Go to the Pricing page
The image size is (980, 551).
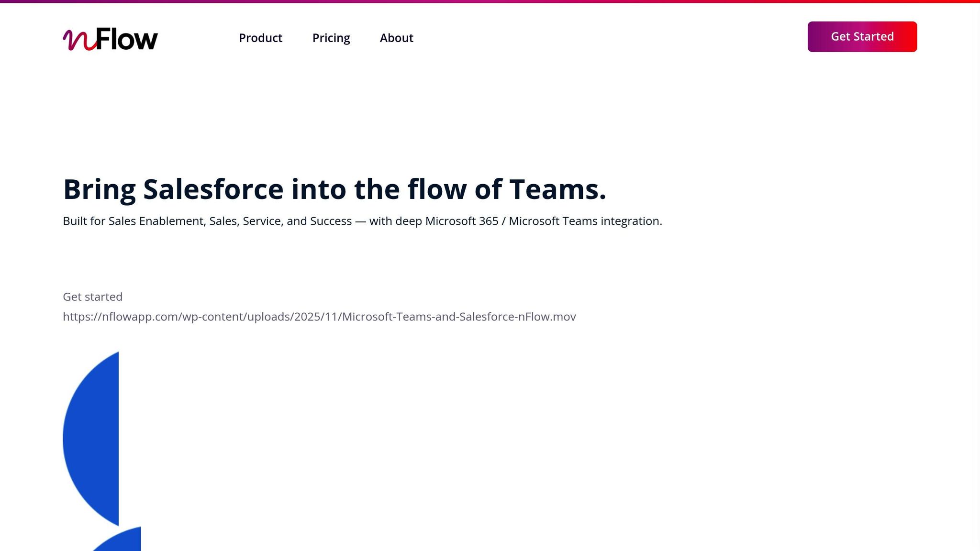(331, 38)
